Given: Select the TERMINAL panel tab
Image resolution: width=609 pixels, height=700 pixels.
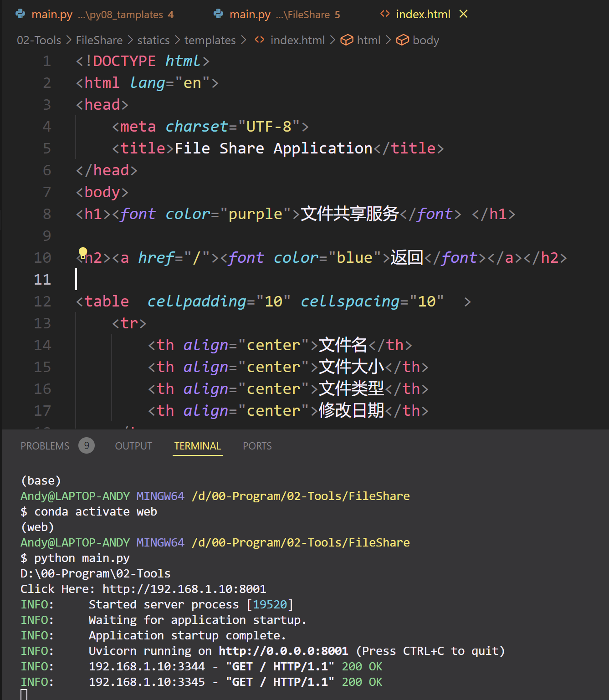Looking at the screenshot, I should (198, 446).
